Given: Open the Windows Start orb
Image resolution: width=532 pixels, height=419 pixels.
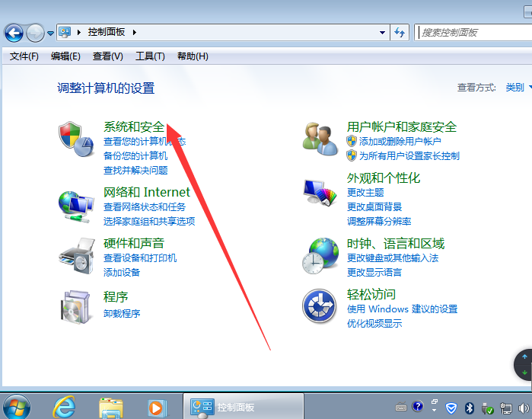Looking at the screenshot, I should pos(17,407).
